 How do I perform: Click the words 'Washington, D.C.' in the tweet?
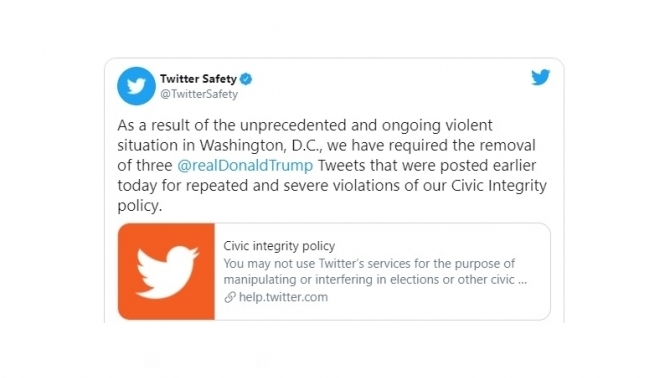click(260, 146)
